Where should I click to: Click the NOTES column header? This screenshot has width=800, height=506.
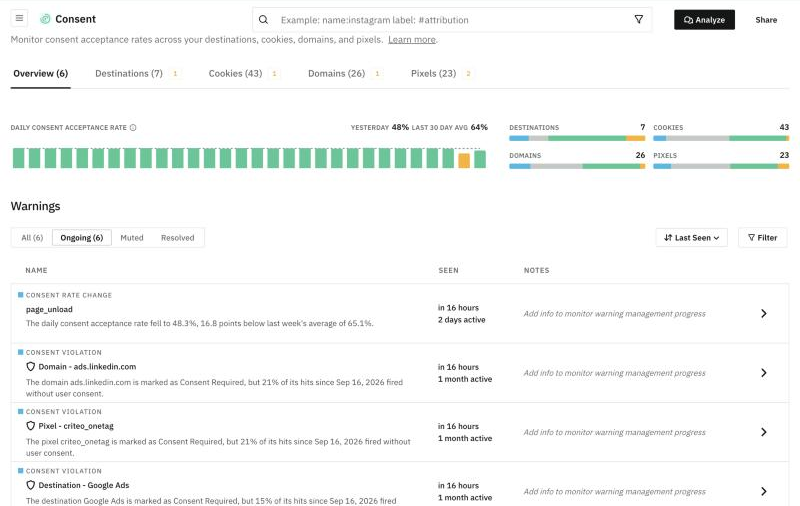coord(536,270)
